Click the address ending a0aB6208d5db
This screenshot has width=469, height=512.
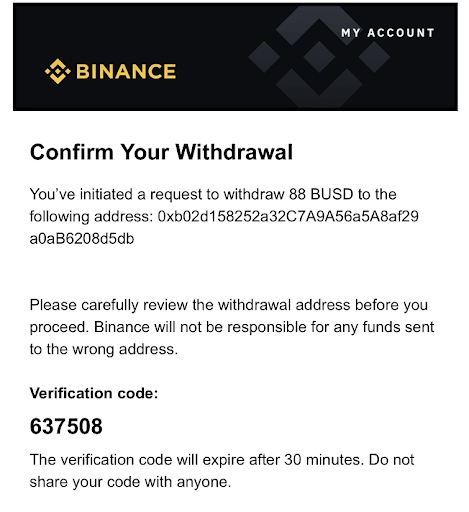click(x=82, y=239)
